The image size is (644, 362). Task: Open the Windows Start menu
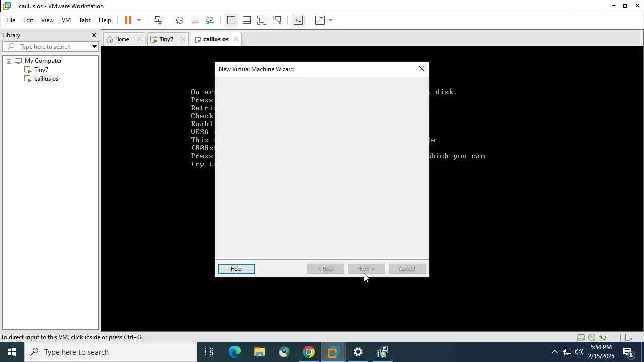pos(12,352)
